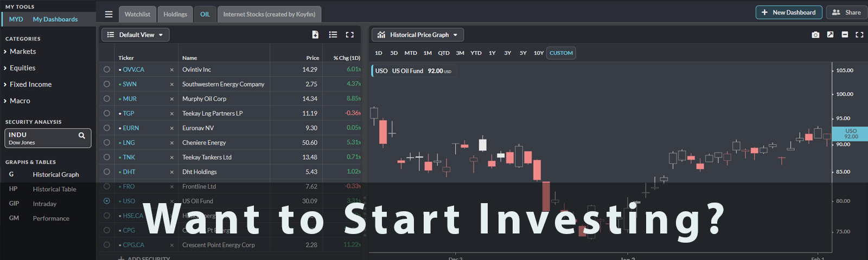
Task: Expand the watchlist panel to fullscreen
Action: click(350, 35)
